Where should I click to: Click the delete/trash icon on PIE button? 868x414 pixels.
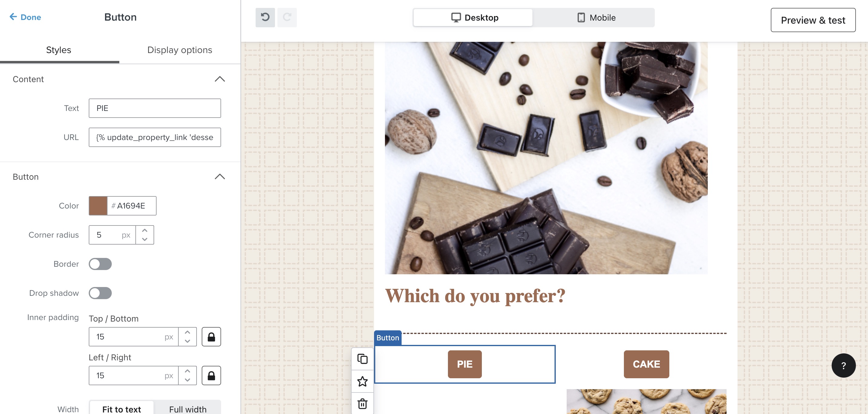[x=363, y=403]
